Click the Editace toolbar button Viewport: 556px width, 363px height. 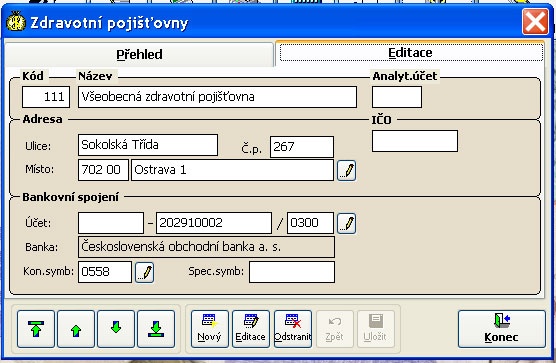tap(251, 329)
